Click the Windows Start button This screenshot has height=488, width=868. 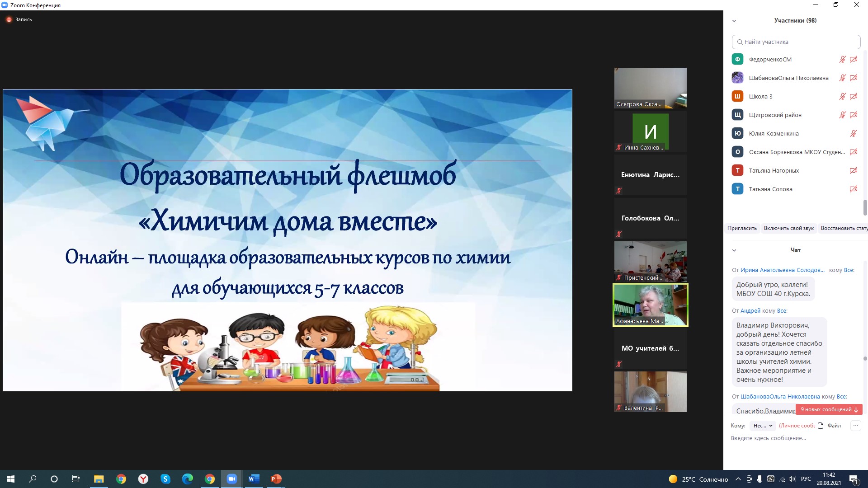[11, 479]
